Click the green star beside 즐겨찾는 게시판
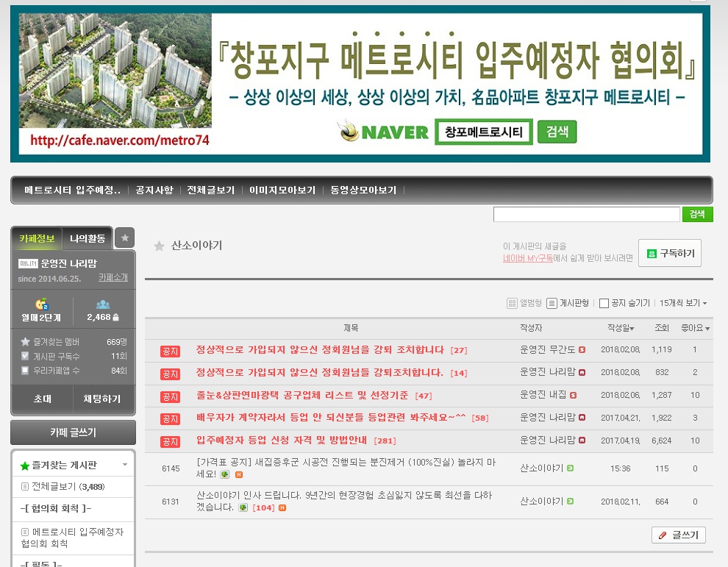Screen dimensions: 728x567 (x=24, y=466)
